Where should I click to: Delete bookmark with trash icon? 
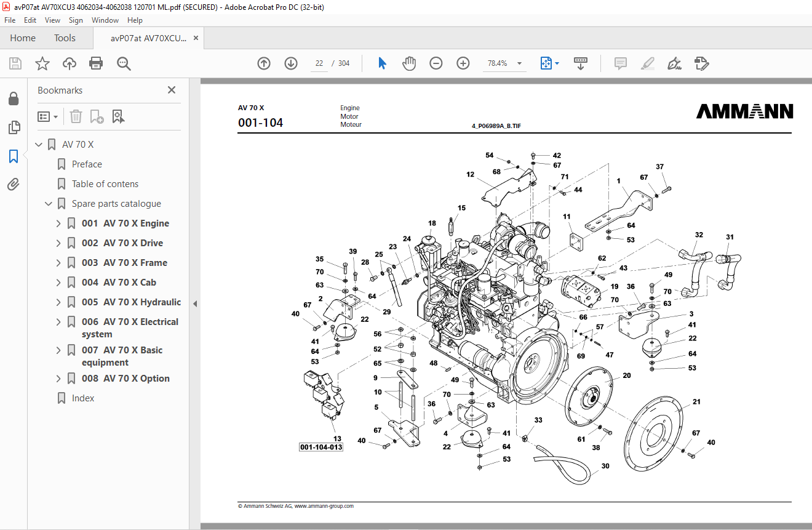76,116
